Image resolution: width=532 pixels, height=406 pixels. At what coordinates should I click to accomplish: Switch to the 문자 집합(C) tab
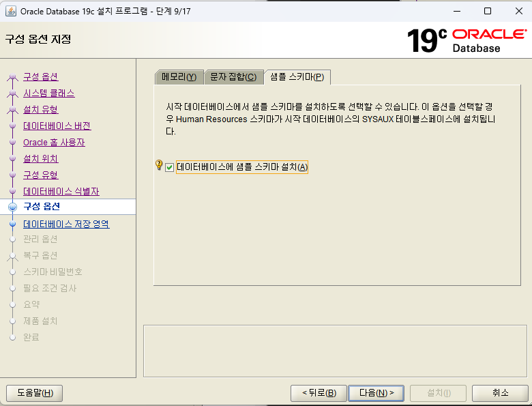coord(233,77)
